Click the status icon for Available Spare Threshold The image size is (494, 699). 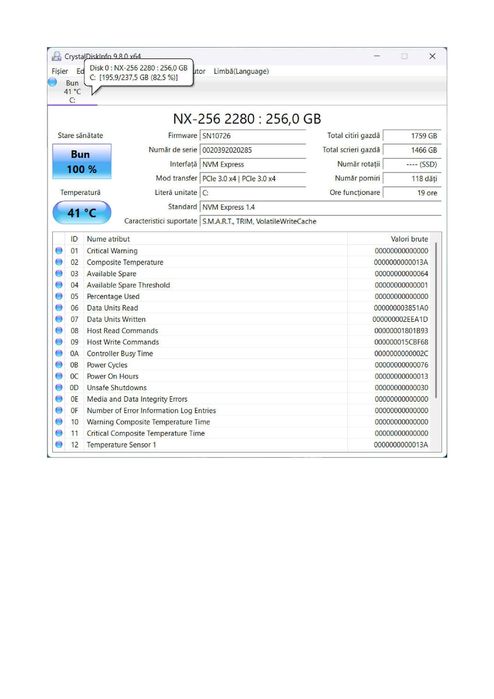pos(59,285)
